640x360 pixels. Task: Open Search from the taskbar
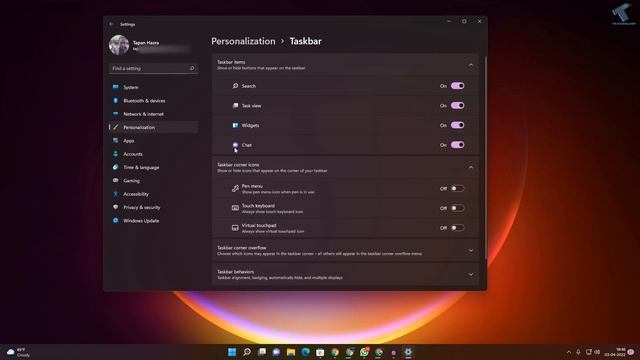(247, 352)
